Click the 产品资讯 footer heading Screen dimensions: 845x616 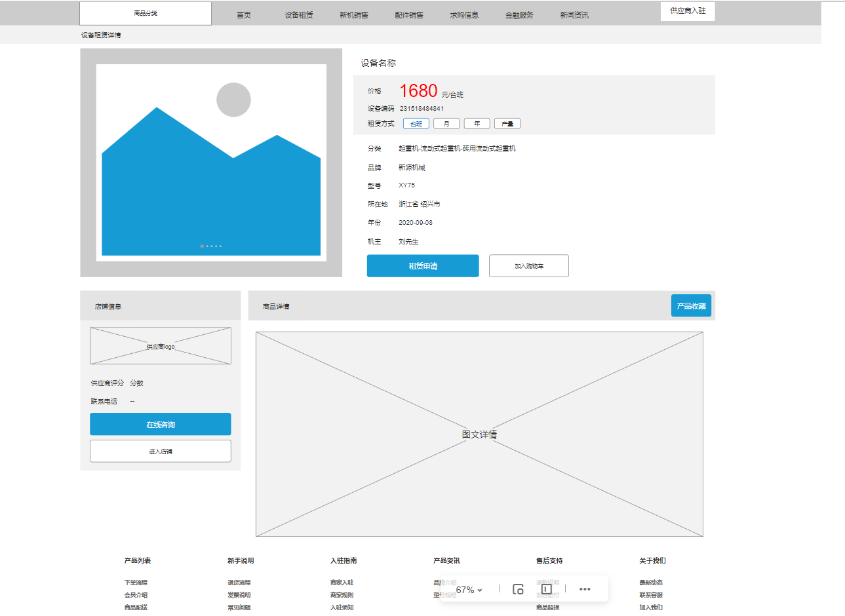point(446,561)
